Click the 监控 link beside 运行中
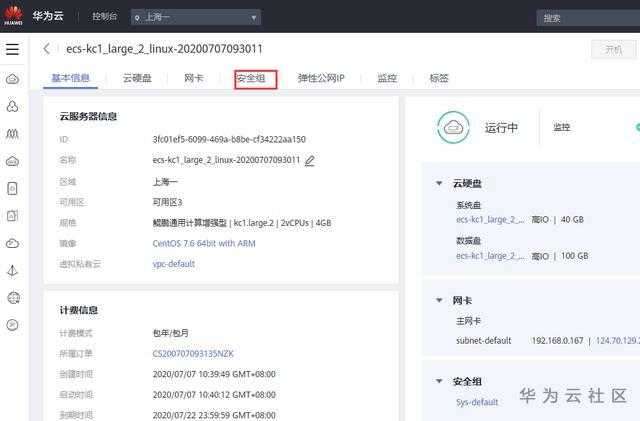 click(x=562, y=127)
